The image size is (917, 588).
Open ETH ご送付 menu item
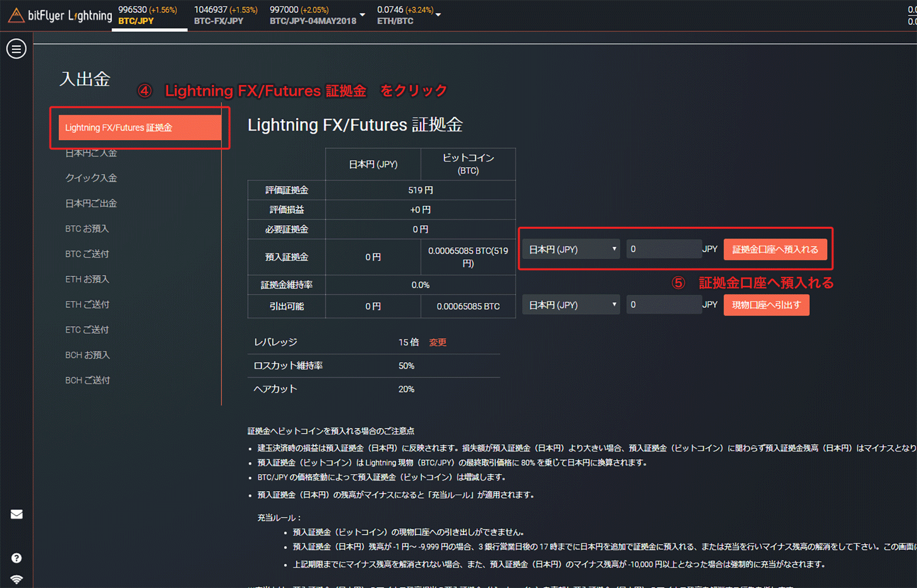[87, 304]
